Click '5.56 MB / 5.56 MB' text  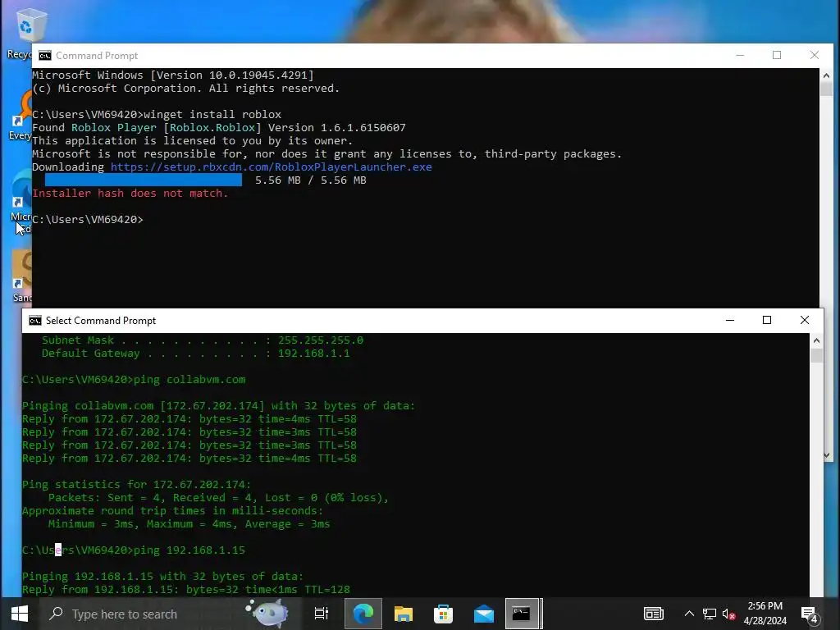[x=311, y=180]
